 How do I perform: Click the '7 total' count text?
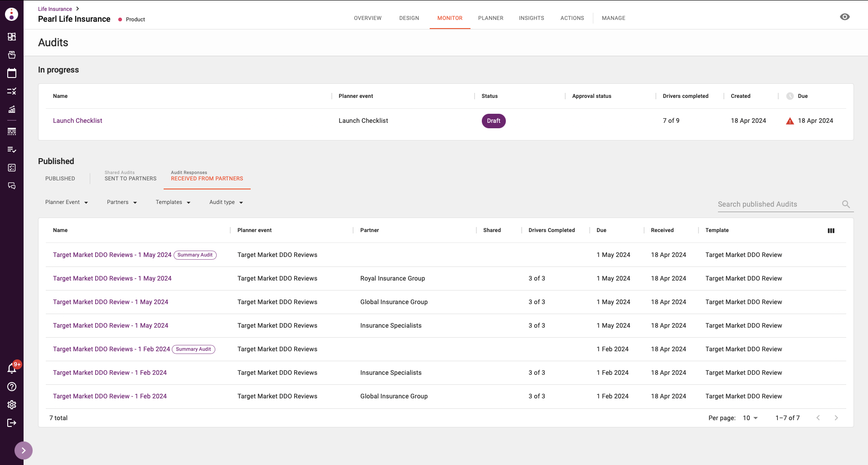pos(58,418)
